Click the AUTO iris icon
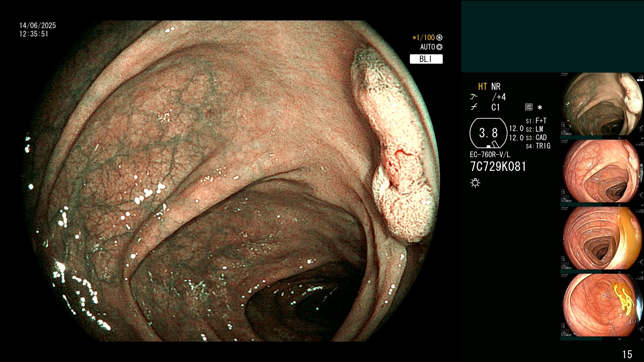 (x=439, y=47)
